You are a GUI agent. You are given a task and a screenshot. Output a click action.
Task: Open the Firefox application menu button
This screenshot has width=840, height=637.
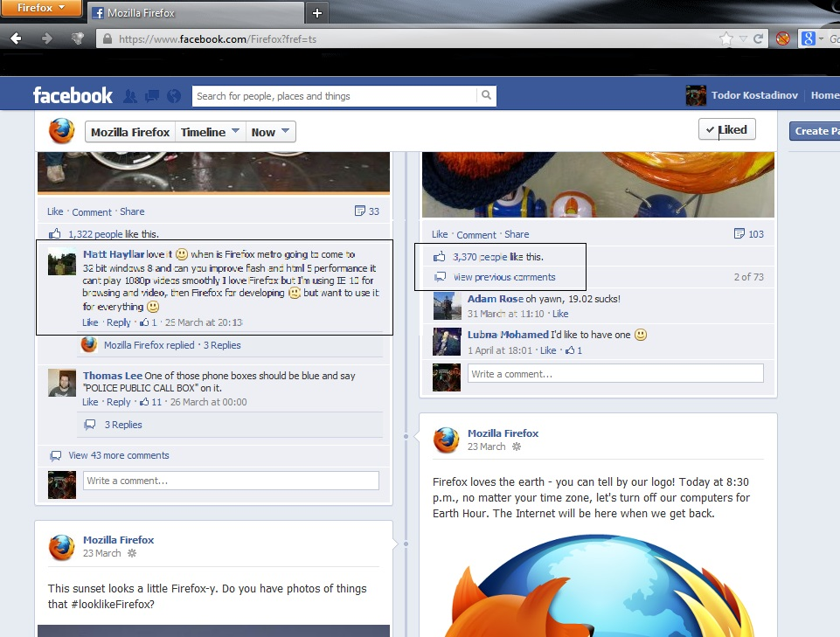click(41, 8)
